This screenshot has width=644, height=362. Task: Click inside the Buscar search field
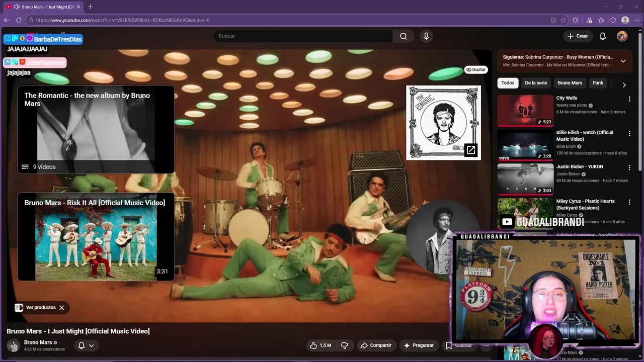pos(303,36)
